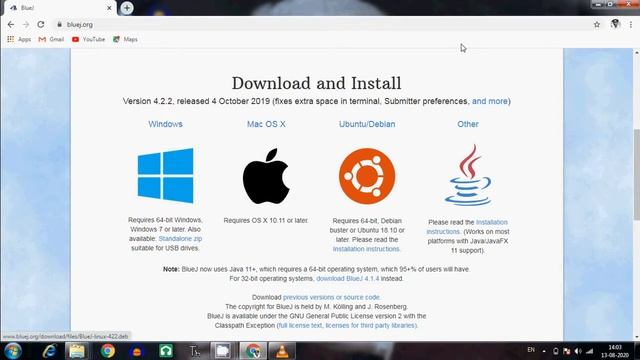Click the Java coffee cup icon
Image resolution: width=640 pixels, height=360 pixels.
(468, 176)
